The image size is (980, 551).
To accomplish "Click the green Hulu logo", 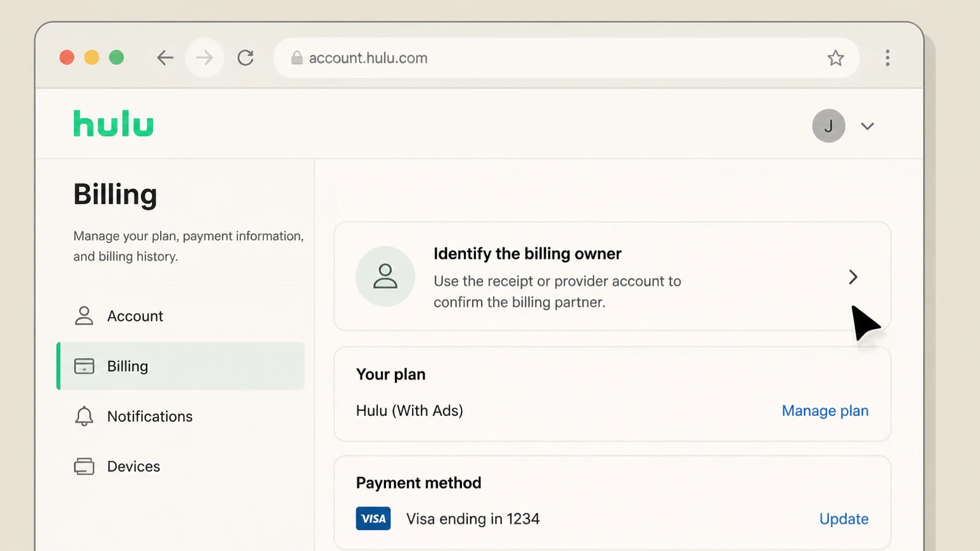I will click(x=114, y=124).
